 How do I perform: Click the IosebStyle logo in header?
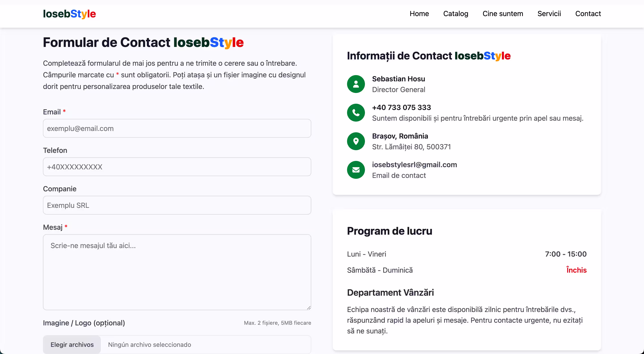[x=69, y=14]
